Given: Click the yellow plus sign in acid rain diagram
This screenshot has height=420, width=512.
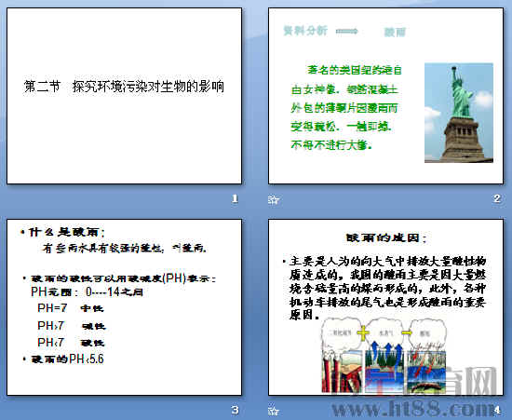Looking at the screenshot, I should (362, 333).
